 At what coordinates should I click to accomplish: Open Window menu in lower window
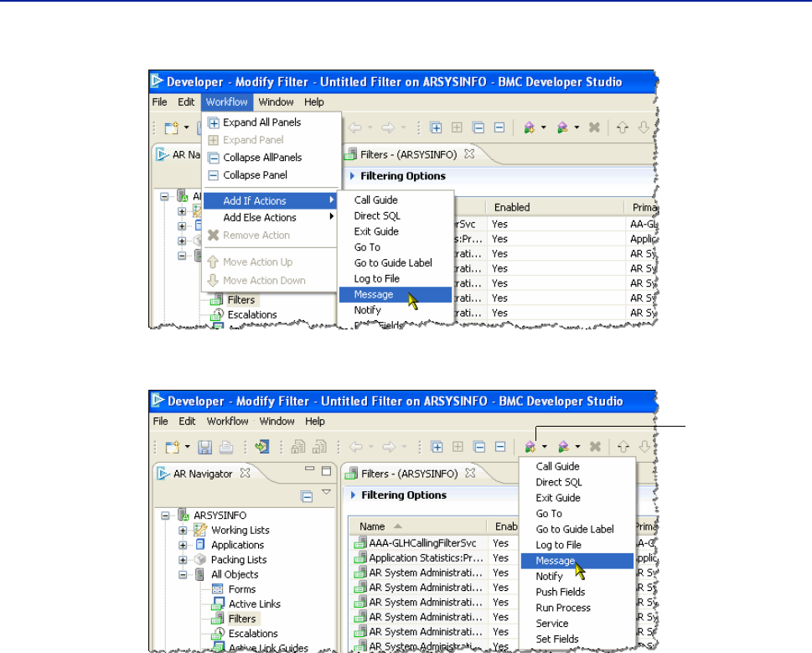(277, 422)
